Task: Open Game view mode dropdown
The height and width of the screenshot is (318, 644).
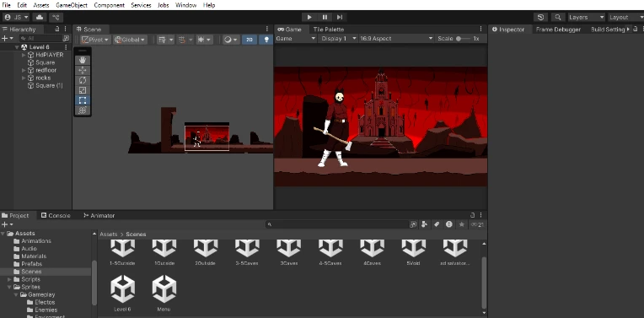Action: tap(296, 38)
